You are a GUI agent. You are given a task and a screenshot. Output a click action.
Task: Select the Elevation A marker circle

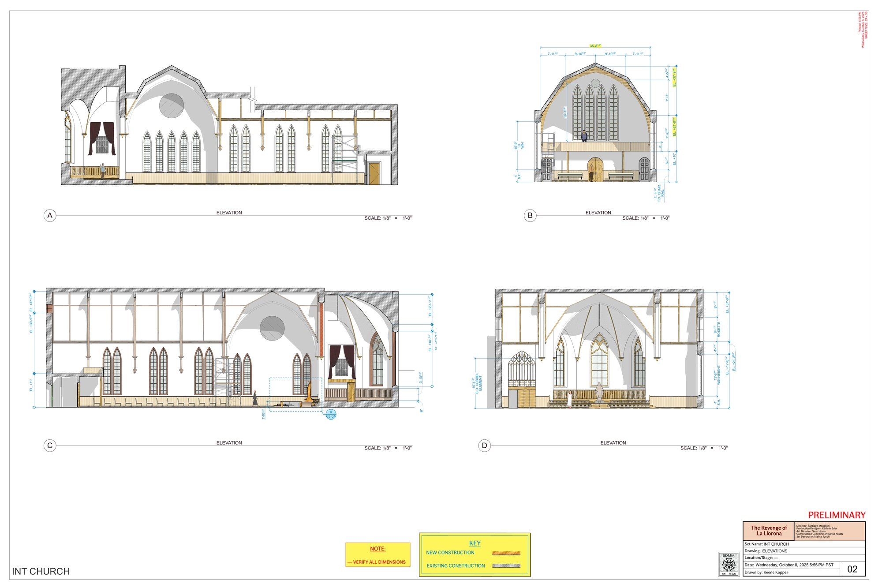[50, 215]
